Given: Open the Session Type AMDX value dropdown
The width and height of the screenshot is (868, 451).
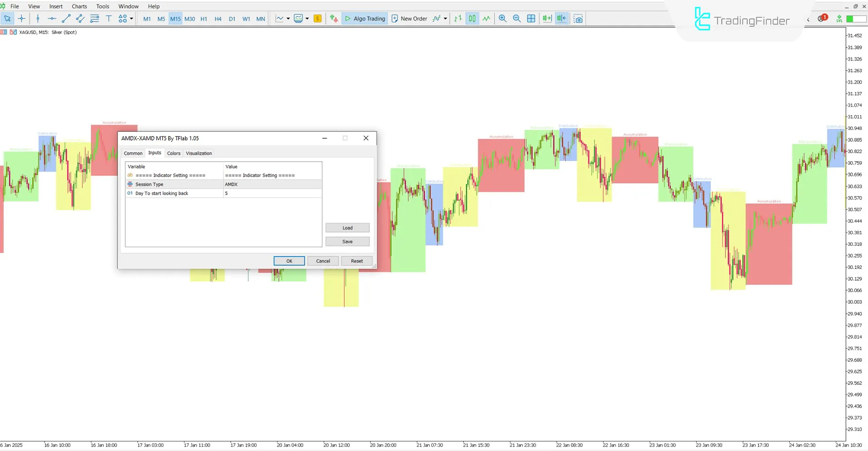Looking at the screenshot, I should [x=272, y=184].
